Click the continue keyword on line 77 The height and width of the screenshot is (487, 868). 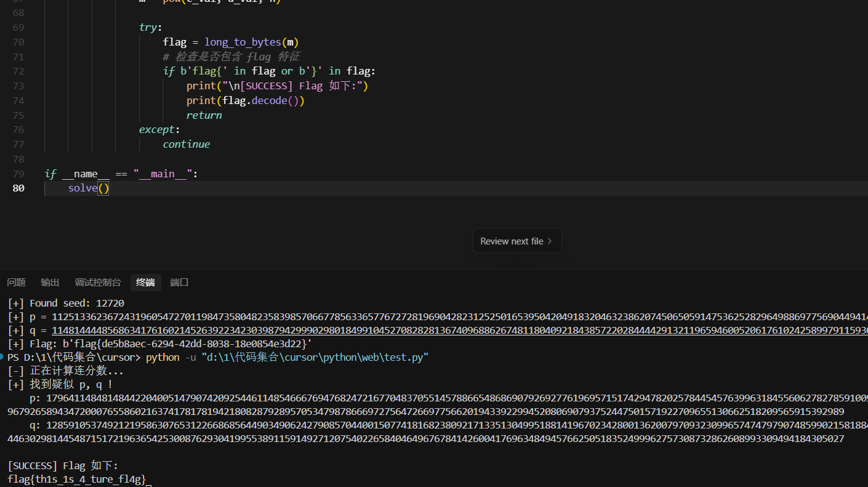(186, 144)
